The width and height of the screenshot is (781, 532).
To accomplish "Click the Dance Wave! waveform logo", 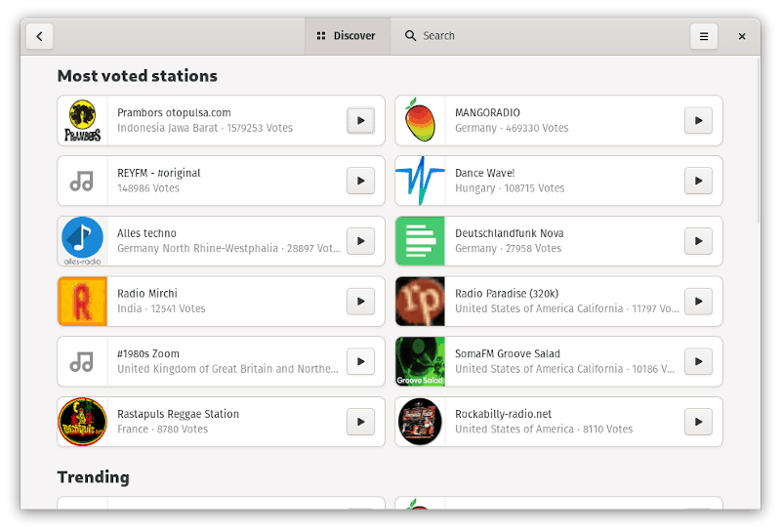I will [420, 181].
